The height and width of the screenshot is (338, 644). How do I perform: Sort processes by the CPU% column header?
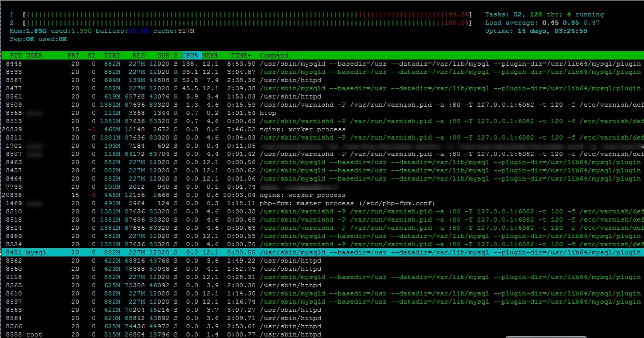click(x=190, y=55)
